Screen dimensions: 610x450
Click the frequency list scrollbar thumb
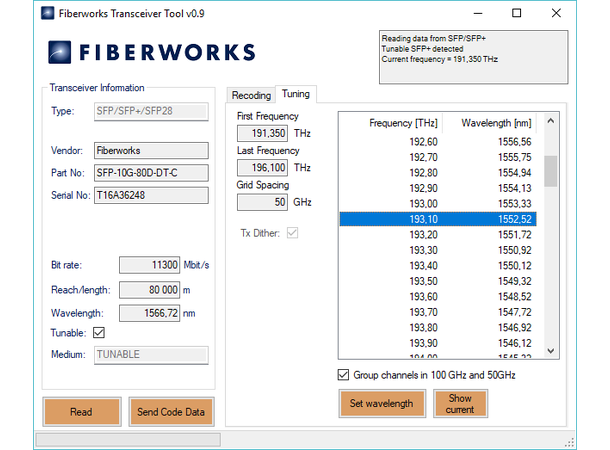point(550,171)
